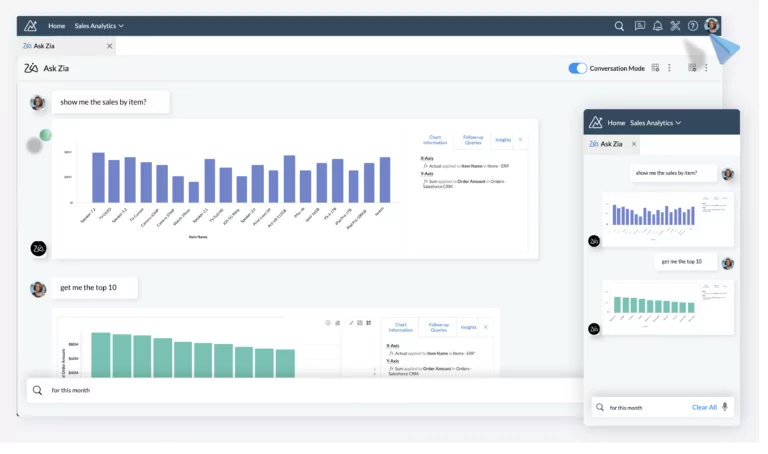768x454 pixels.
Task: Expand Sales Analytics dropdown in mobile panel
Action: click(655, 123)
